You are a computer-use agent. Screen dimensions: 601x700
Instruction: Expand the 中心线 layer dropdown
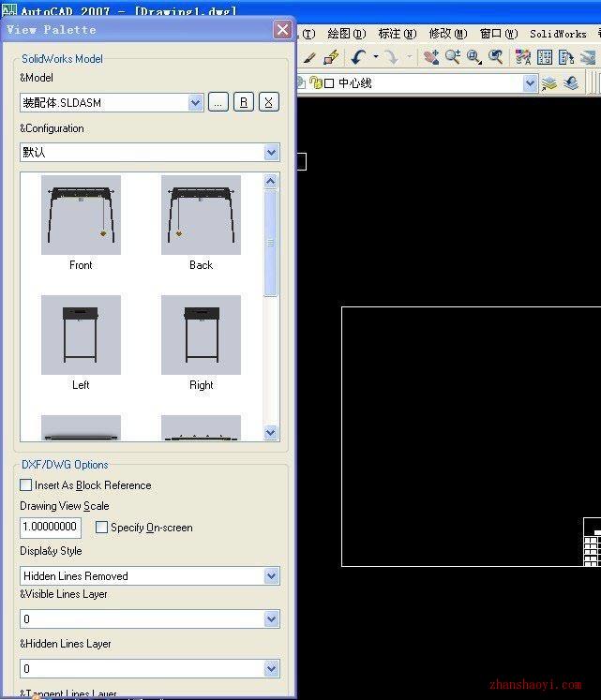530,83
